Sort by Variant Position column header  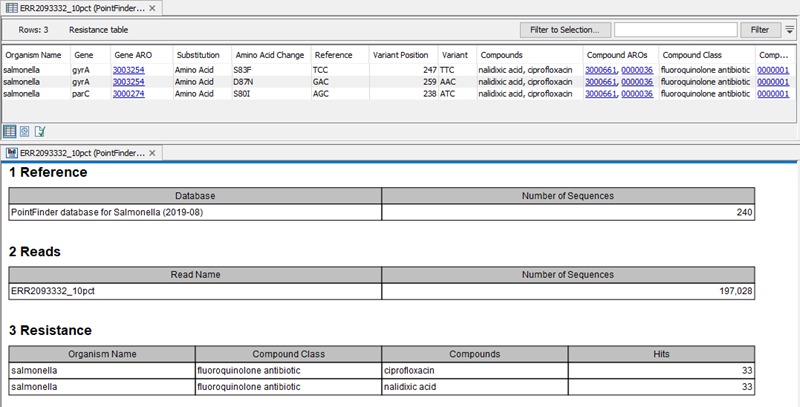tap(400, 54)
